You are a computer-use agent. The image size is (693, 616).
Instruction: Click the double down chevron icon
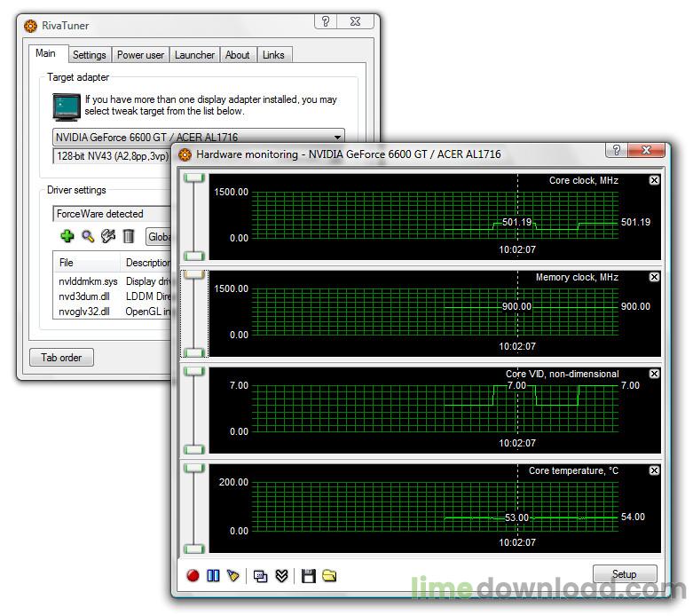pos(281,575)
